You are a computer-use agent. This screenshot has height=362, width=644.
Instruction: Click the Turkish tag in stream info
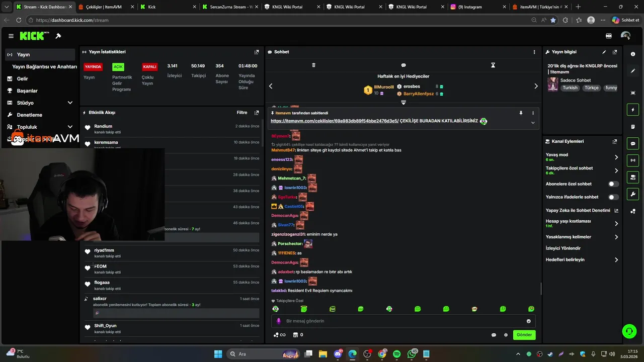click(570, 87)
